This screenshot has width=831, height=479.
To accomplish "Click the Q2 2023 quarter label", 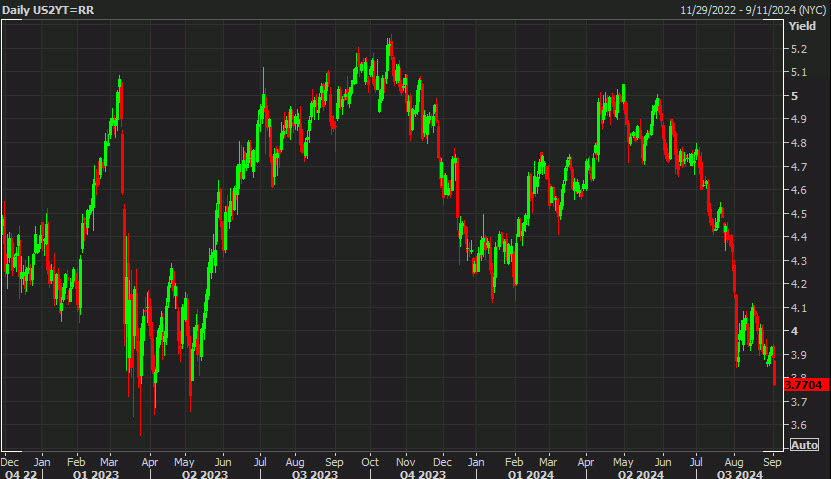I will point(205,474).
